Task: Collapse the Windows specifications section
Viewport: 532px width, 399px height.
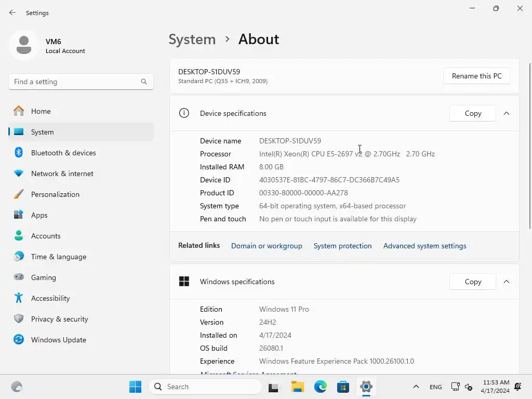Action: (507, 282)
